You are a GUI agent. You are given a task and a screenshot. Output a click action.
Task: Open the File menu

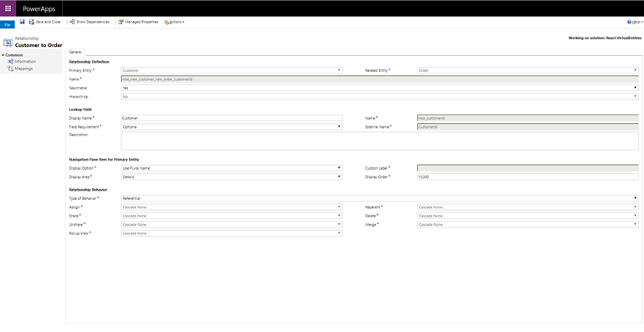tap(7, 24)
